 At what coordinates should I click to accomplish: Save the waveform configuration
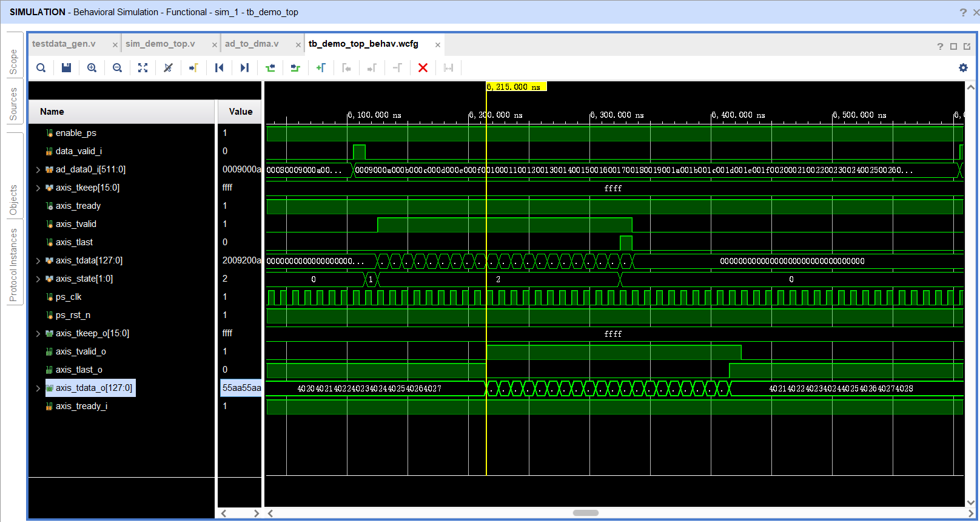point(67,68)
